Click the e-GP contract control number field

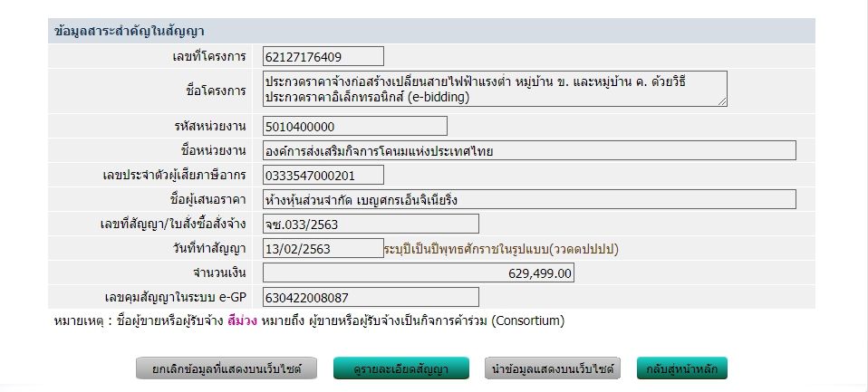click(371, 297)
